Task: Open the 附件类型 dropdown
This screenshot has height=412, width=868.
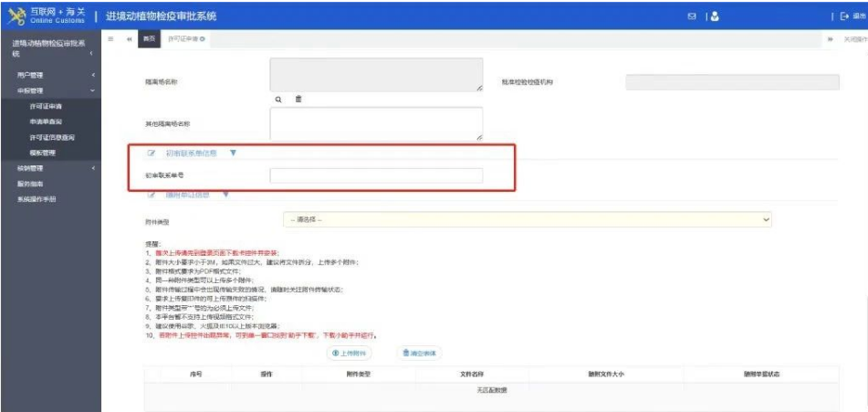Action: click(x=528, y=219)
